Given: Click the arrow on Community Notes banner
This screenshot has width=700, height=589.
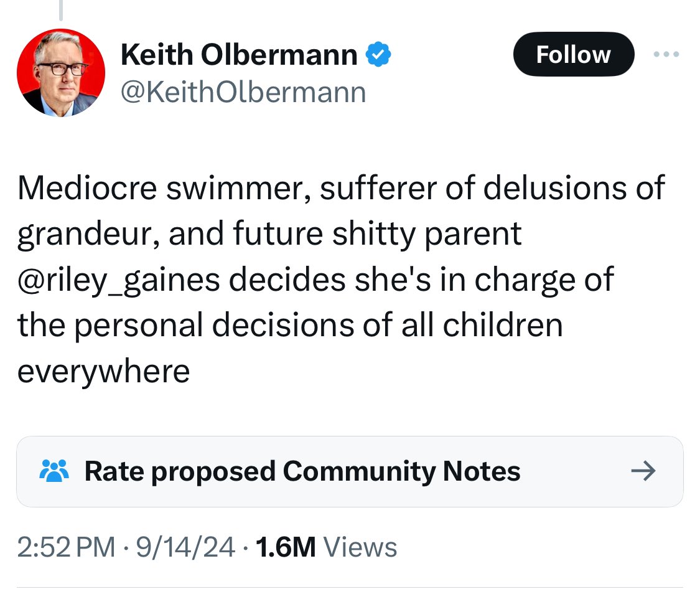Looking at the screenshot, I should pyautogui.click(x=643, y=471).
